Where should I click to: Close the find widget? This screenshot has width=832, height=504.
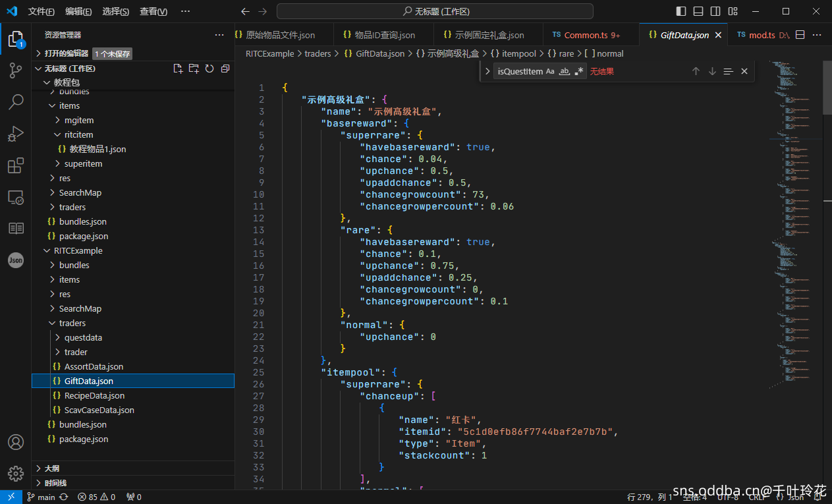point(744,71)
